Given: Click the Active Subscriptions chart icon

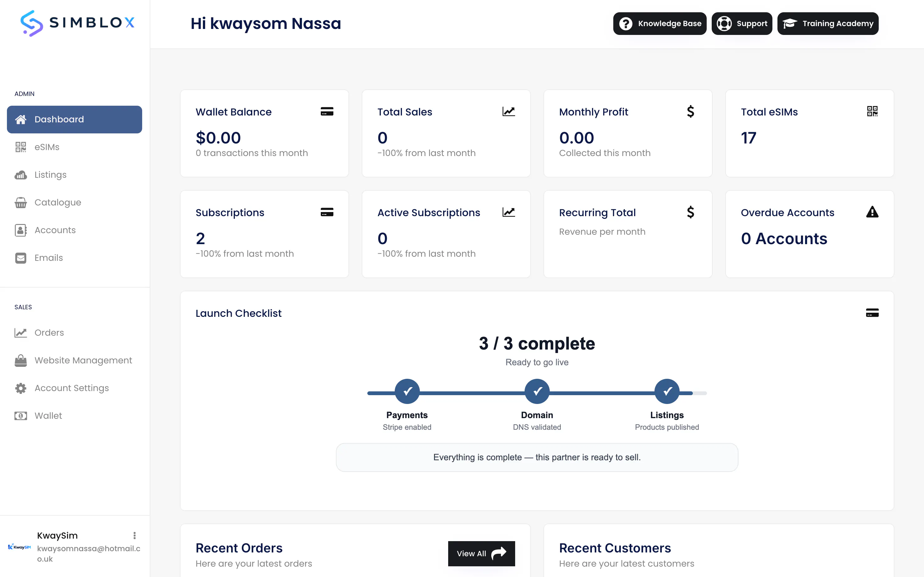Looking at the screenshot, I should click(509, 212).
